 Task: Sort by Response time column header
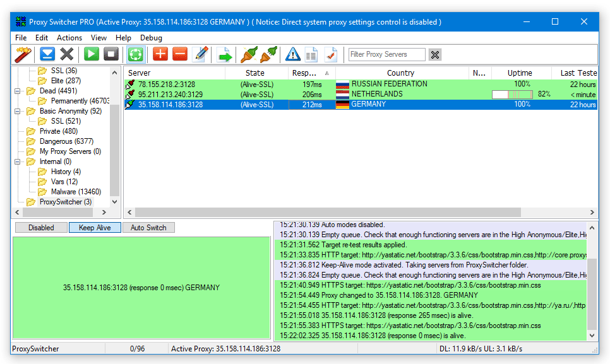[x=311, y=73]
